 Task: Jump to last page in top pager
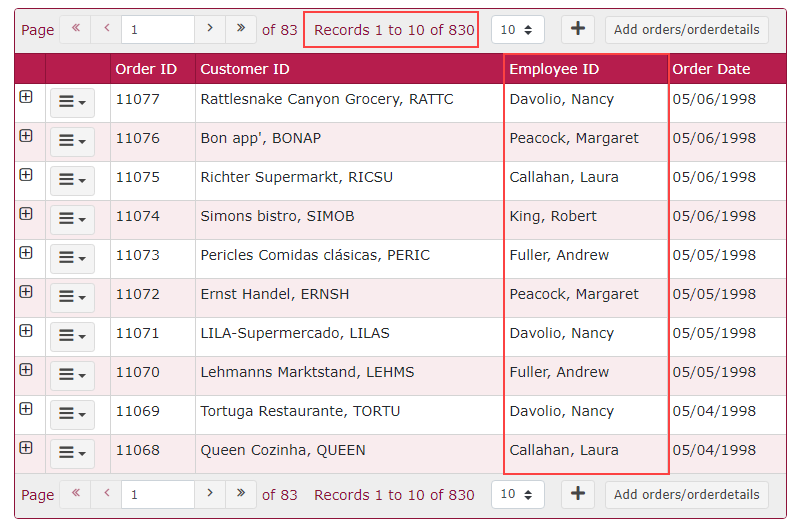pos(240,29)
